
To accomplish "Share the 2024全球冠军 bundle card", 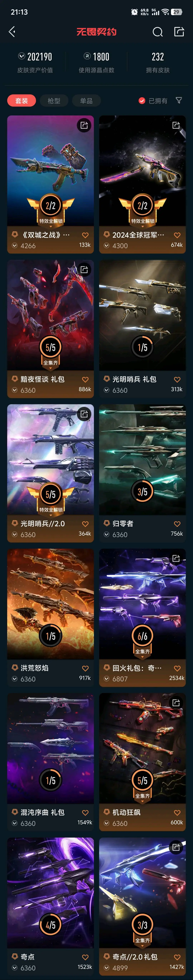I will click(176, 125).
